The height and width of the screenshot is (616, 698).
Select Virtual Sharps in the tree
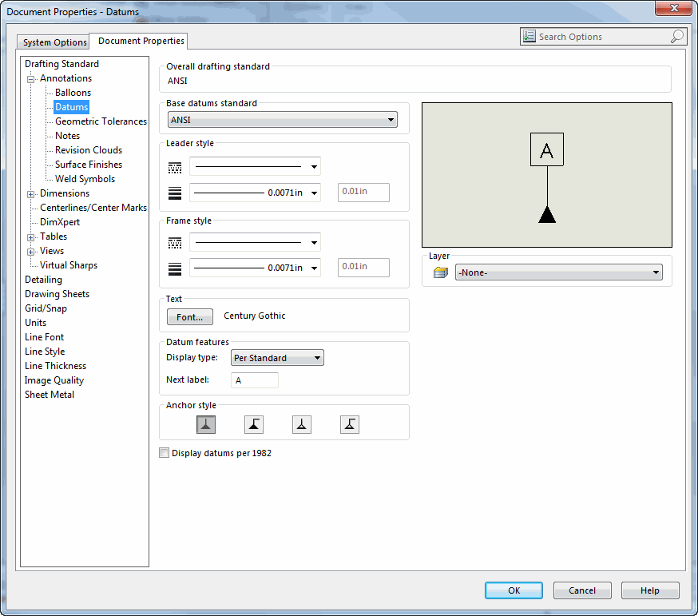[x=69, y=265]
